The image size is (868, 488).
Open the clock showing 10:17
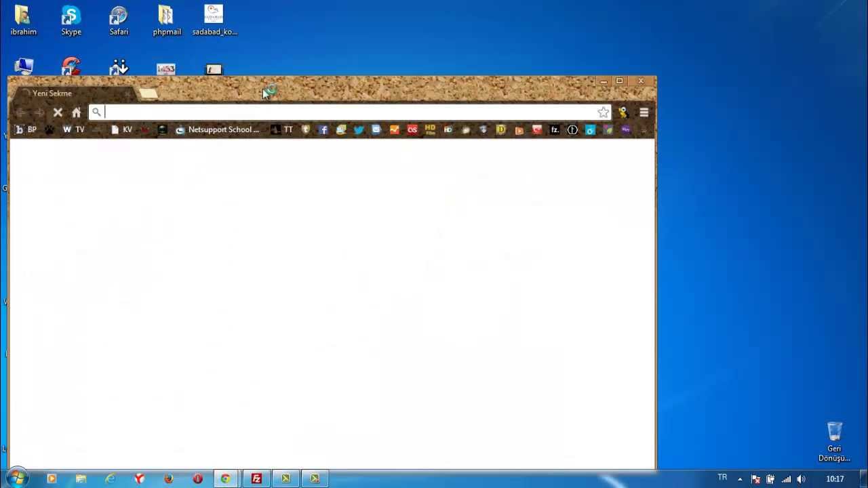[835, 479]
